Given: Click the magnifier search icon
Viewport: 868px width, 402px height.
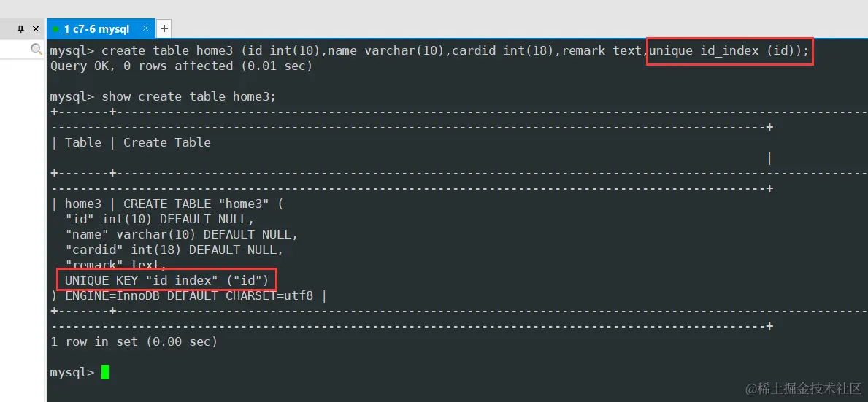Looking at the screenshot, I should tap(37, 49).
